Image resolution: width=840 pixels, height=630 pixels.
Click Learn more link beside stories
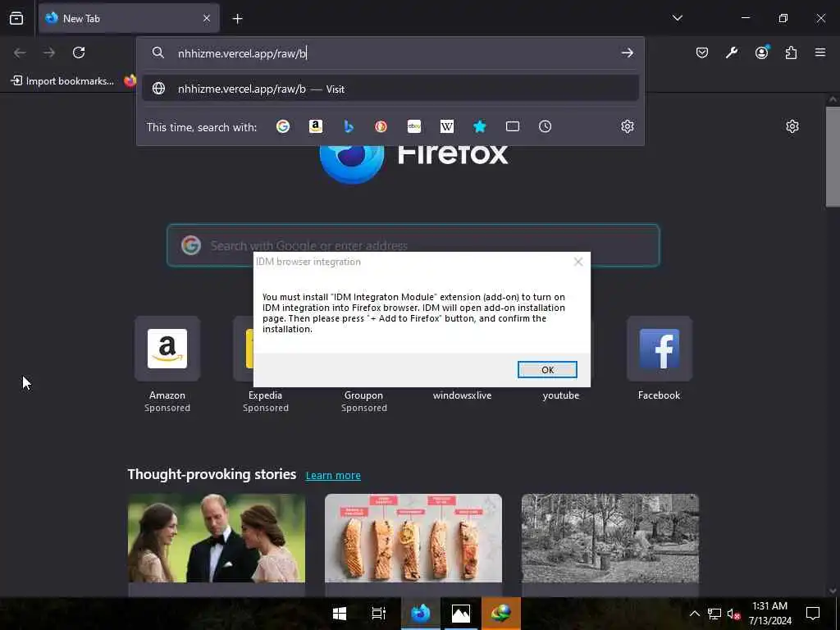333,475
